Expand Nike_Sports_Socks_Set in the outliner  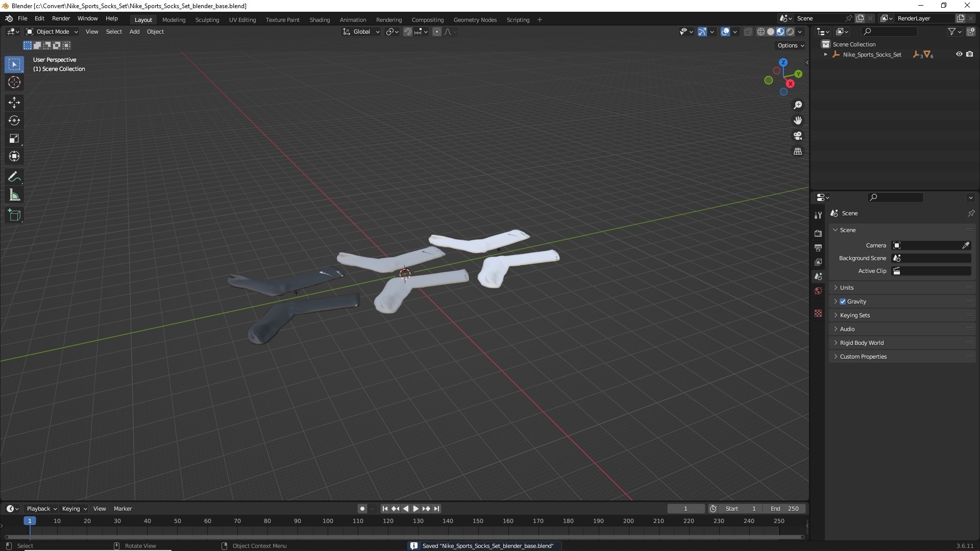click(826, 54)
